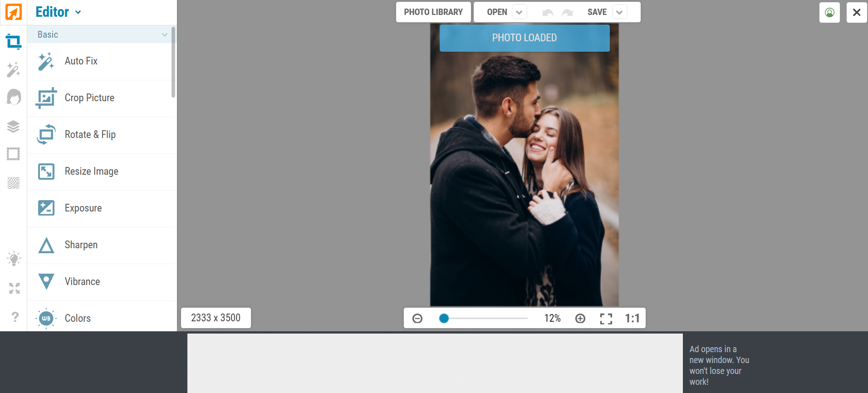The width and height of the screenshot is (868, 393).
Task: Expand the Editor mode dropdown
Action: 78,12
